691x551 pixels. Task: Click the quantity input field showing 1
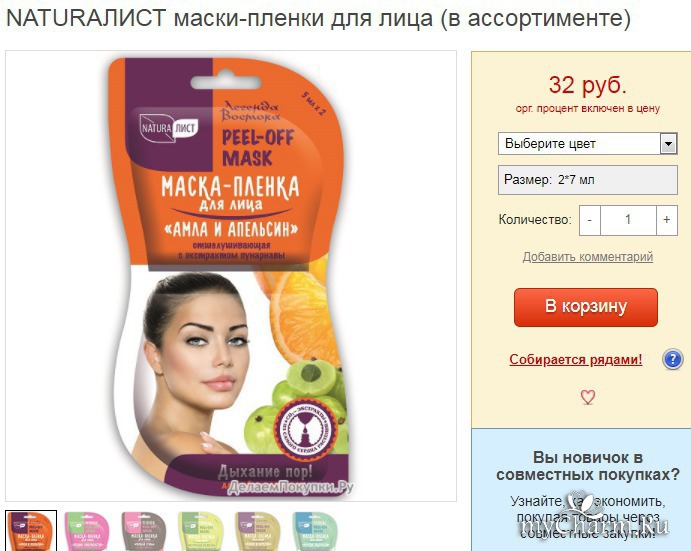[628, 220]
